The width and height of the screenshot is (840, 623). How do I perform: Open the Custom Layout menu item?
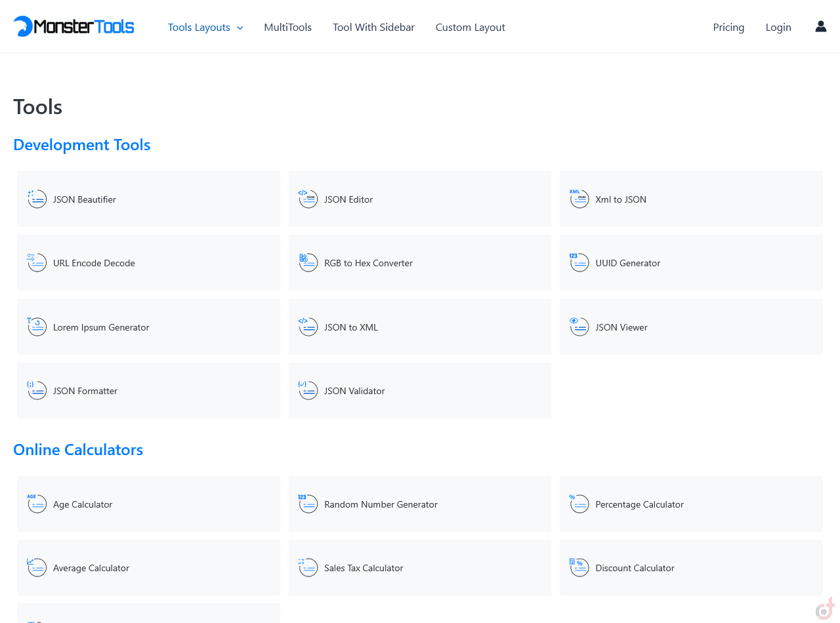click(x=470, y=28)
